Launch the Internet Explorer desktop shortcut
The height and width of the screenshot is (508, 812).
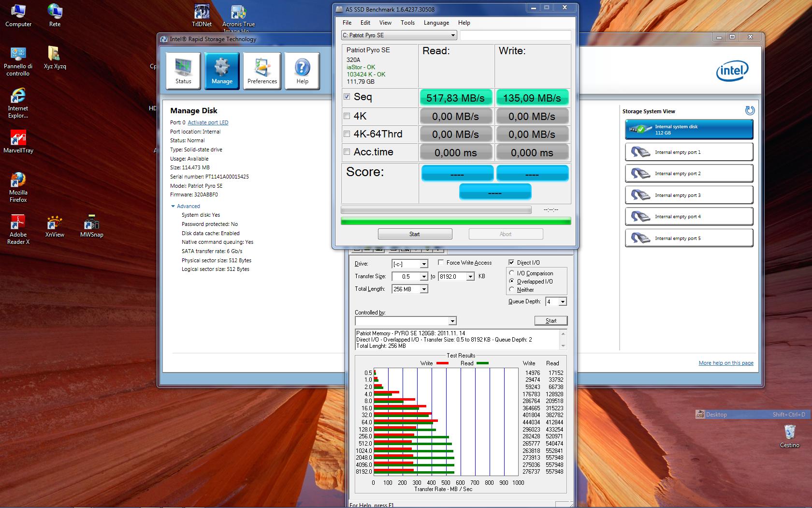tap(18, 104)
